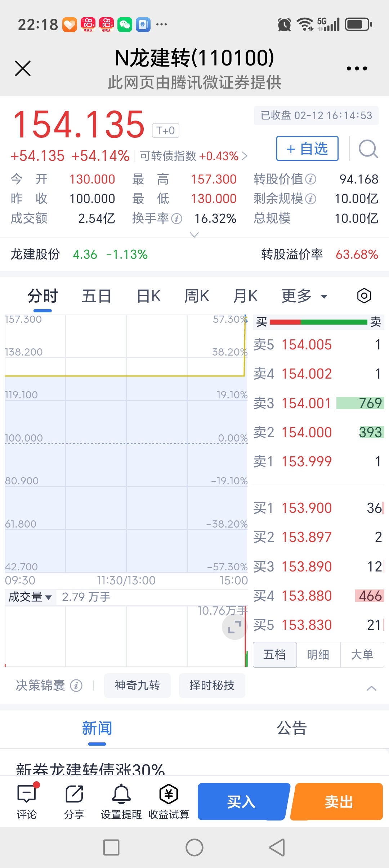Switch order panel to 大单
This screenshot has height=868, width=389.
coord(362,655)
